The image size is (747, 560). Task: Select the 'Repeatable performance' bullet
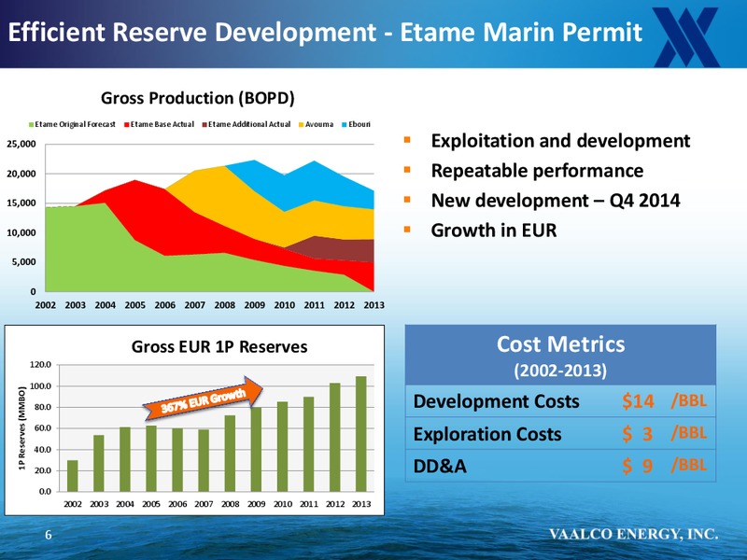[x=537, y=171]
